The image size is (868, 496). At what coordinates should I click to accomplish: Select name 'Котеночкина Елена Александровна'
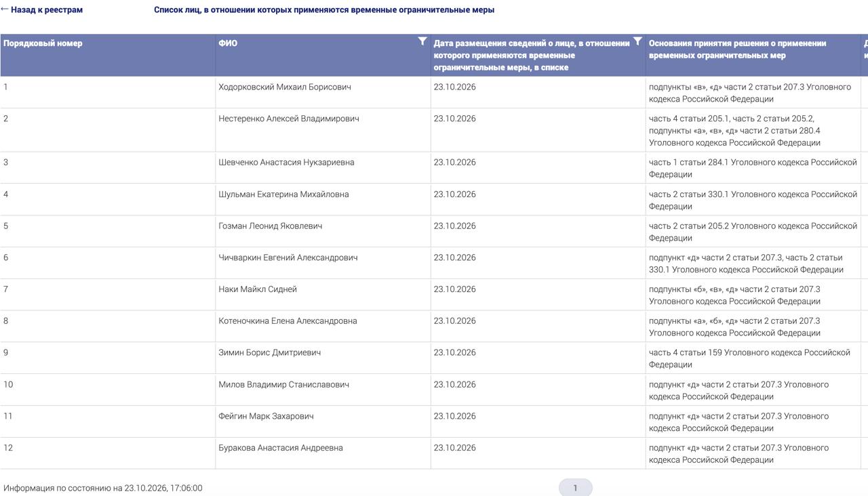[288, 321]
